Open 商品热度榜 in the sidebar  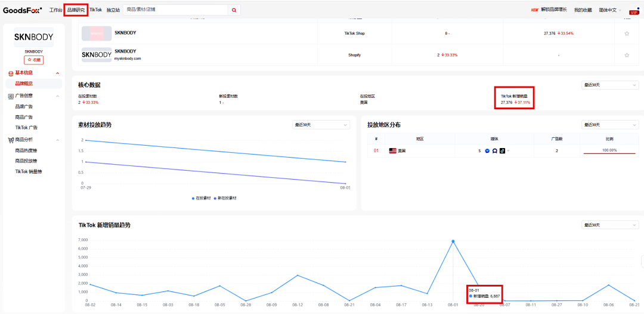coord(26,150)
